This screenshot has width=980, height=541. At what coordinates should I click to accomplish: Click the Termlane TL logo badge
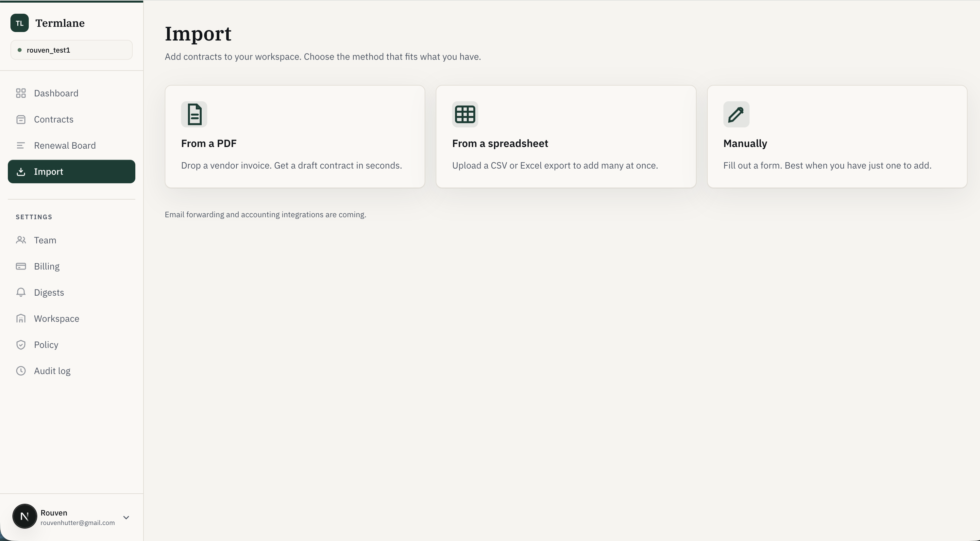coord(19,23)
